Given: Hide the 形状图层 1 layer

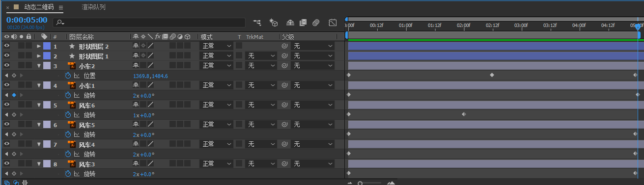Looking at the screenshot, I should (7, 56).
